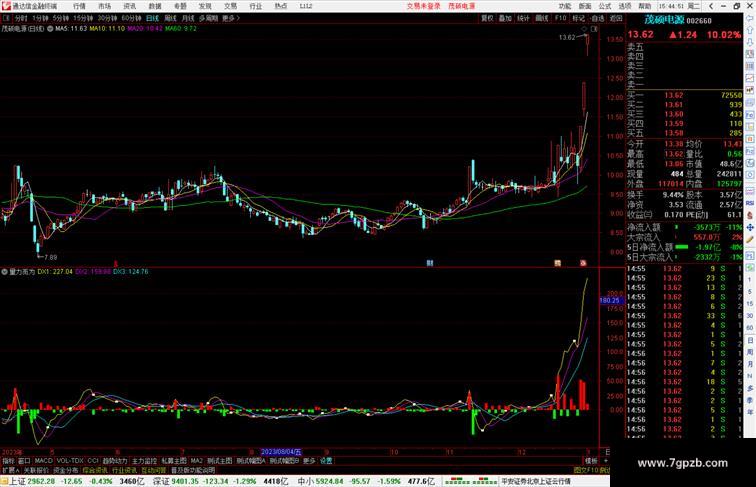This screenshot has width=756, height=487.
Task: Open the 资讯 menu
Action: 129,6
